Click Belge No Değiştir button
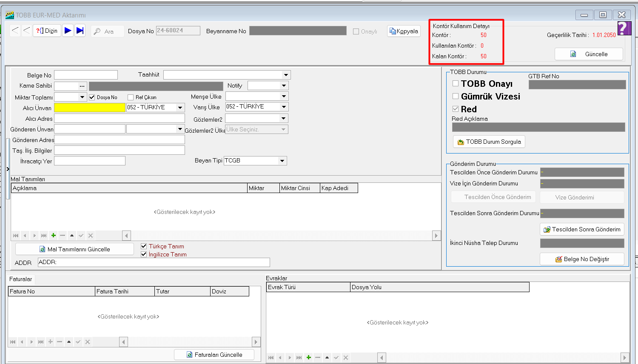 click(582, 259)
